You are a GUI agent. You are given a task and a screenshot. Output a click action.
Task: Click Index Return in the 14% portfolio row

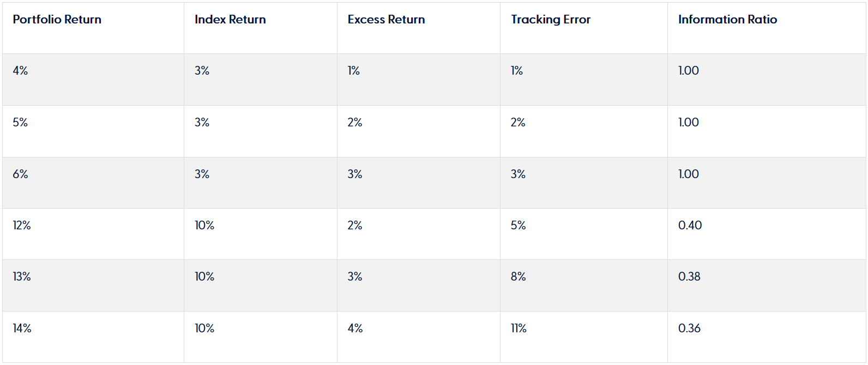coord(204,328)
